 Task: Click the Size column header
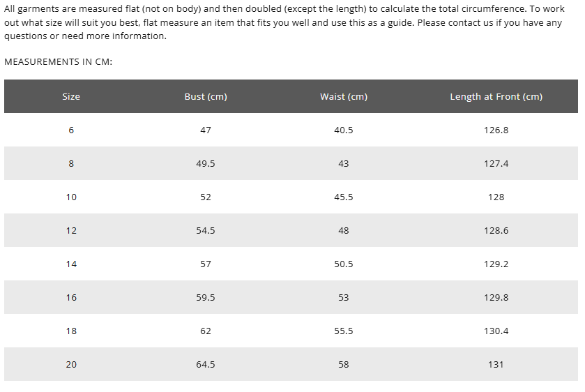pos(71,96)
